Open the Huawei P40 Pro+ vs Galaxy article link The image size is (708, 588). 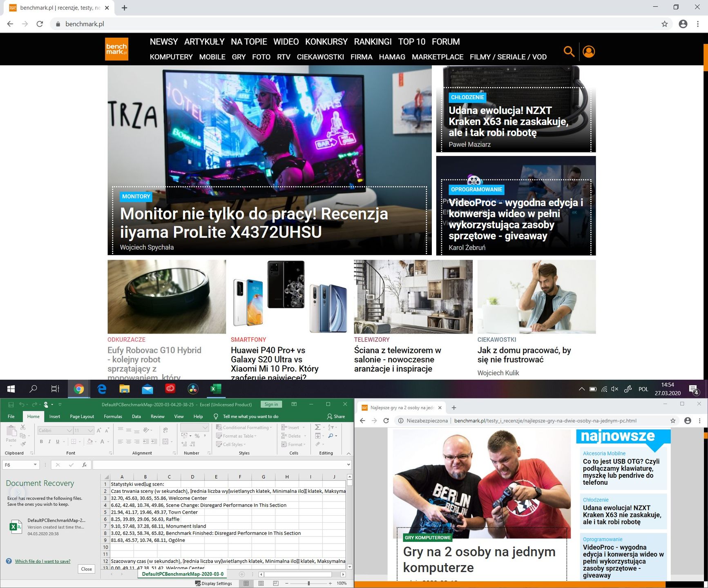point(275,364)
